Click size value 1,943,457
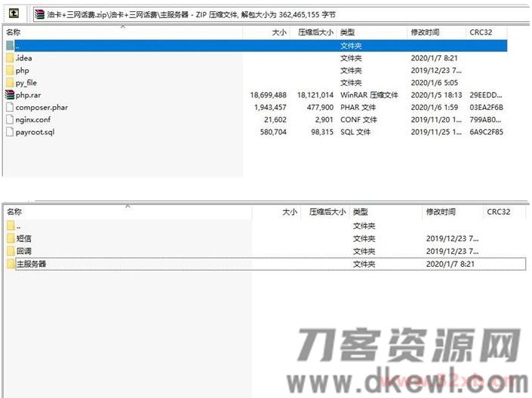This screenshot has height=398, width=532. tap(270, 107)
